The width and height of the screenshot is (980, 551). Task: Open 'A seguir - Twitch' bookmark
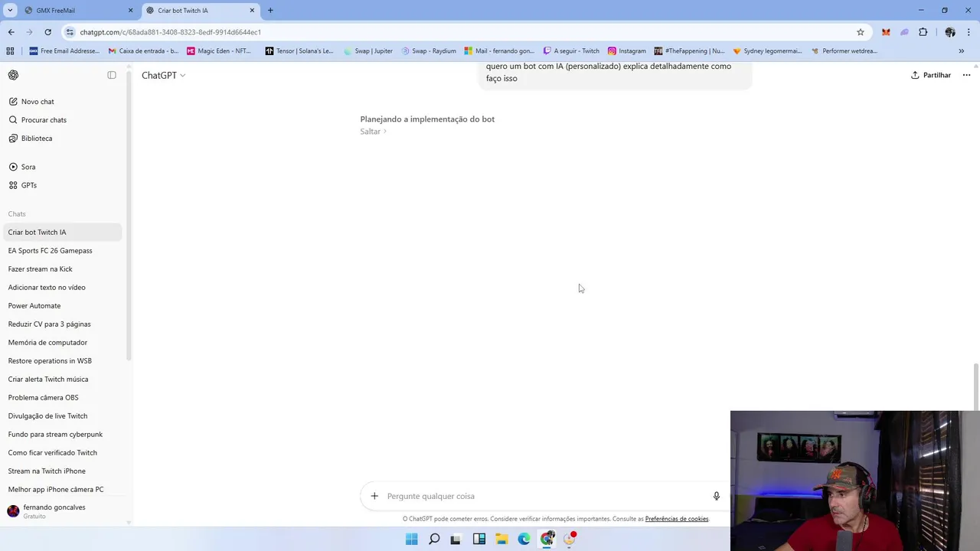pos(571,51)
